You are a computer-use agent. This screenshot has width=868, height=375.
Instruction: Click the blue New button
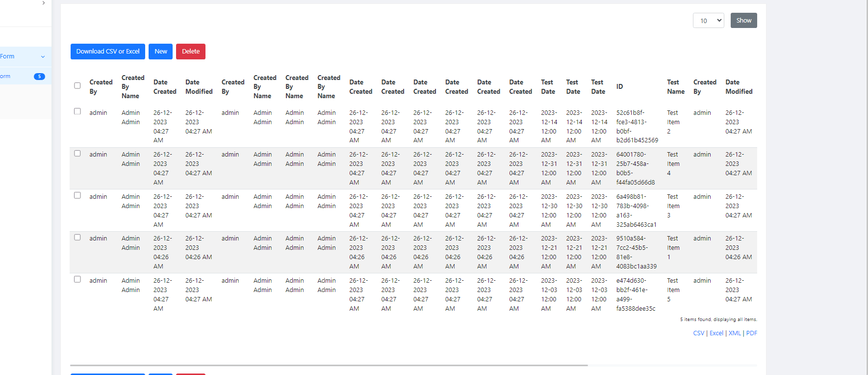161,52
